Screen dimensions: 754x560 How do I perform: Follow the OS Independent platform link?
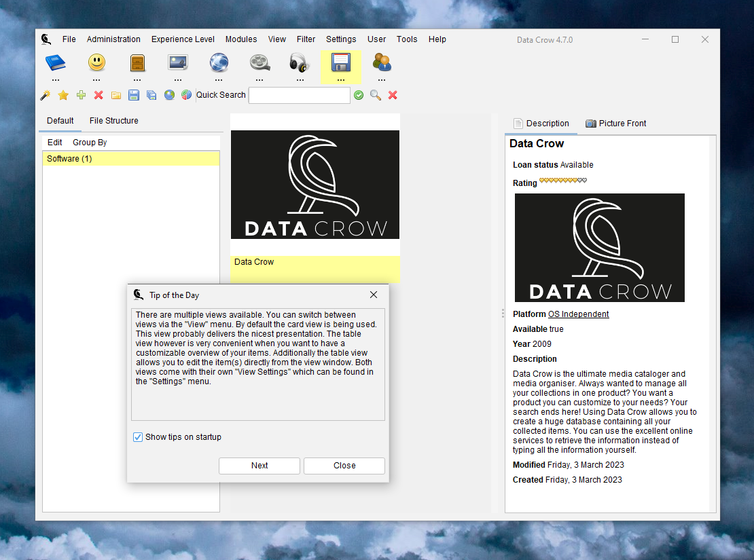click(579, 314)
